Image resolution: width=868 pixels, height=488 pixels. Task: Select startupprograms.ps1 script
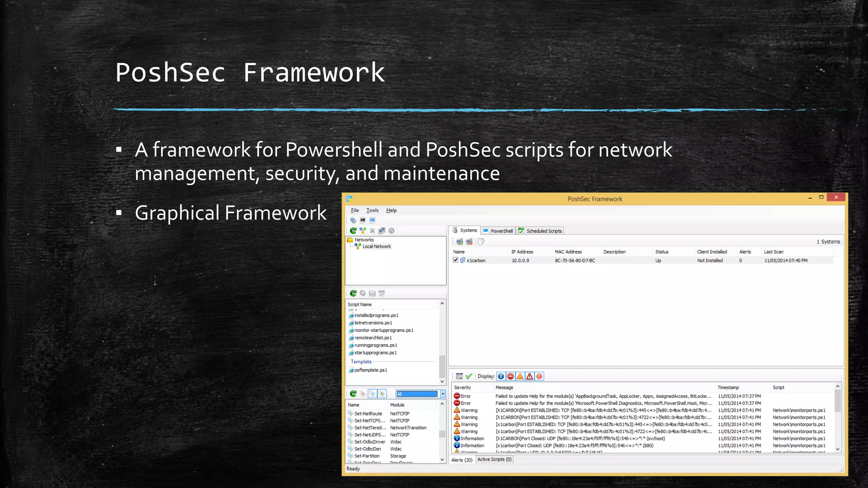(x=373, y=353)
